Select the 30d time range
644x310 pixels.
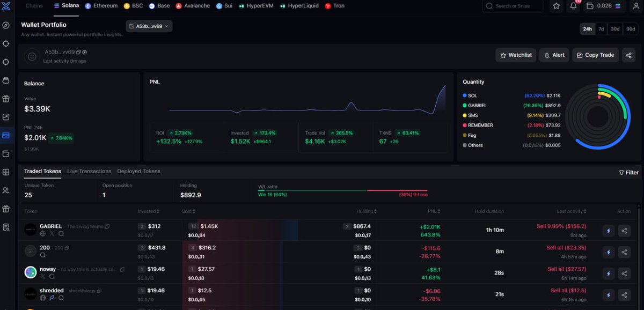(615, 29)
